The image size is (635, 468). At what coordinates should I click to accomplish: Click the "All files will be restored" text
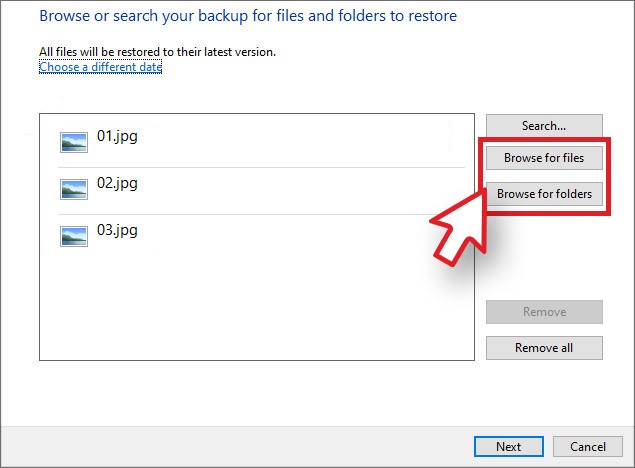157,52
